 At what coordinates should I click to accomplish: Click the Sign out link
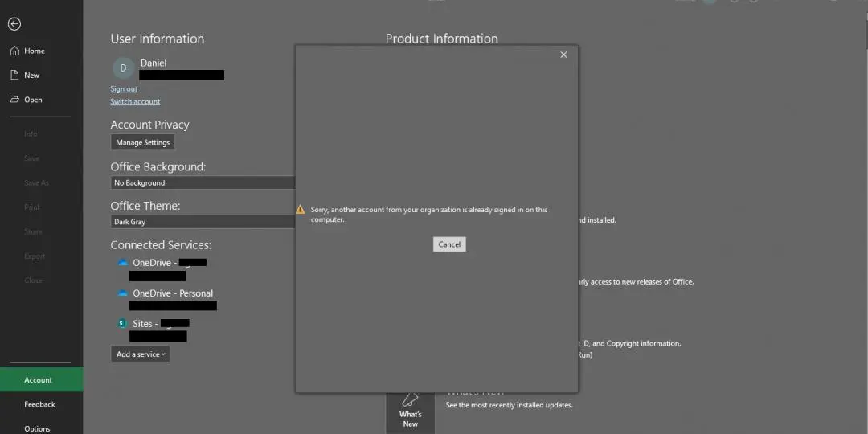(124, 89)
